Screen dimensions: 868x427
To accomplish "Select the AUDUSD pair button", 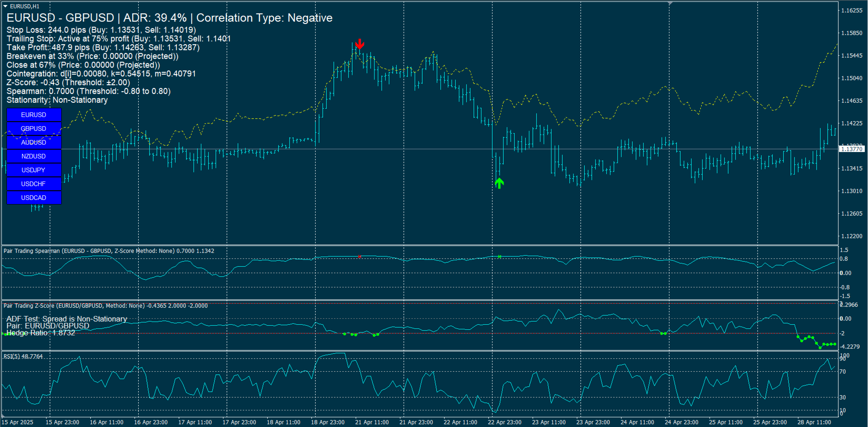I will coord(33,142).
